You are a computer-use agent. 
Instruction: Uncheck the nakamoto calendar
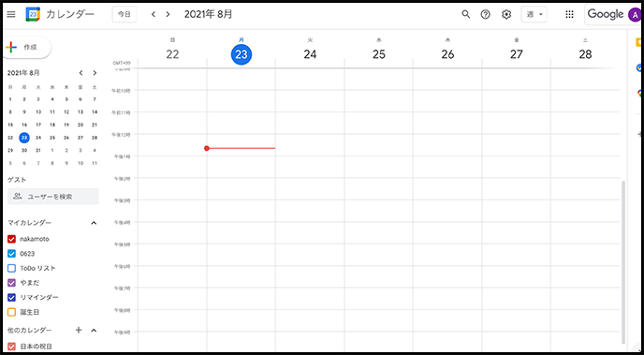click(12, 239)
